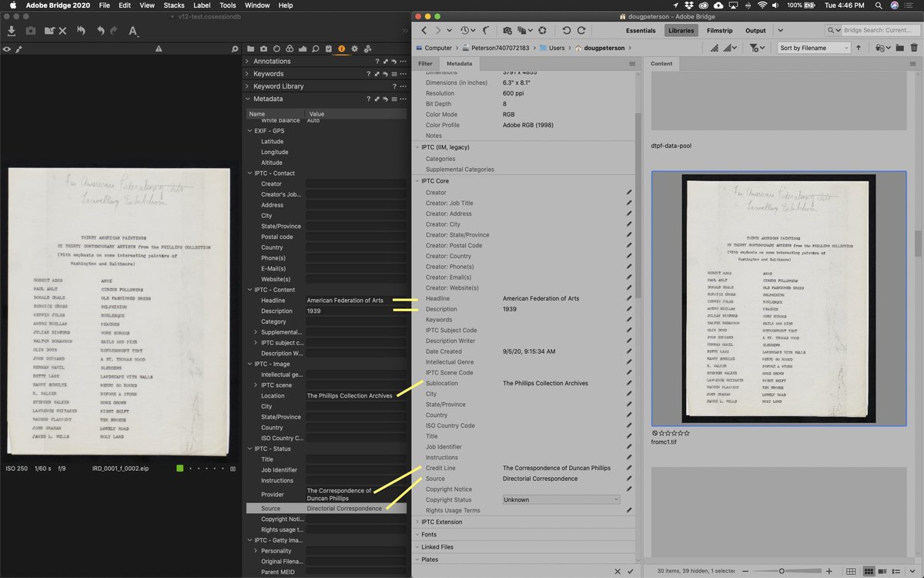Open the Sort by Filename dropdown
The image size is (924, 578).
coord(812,47)
